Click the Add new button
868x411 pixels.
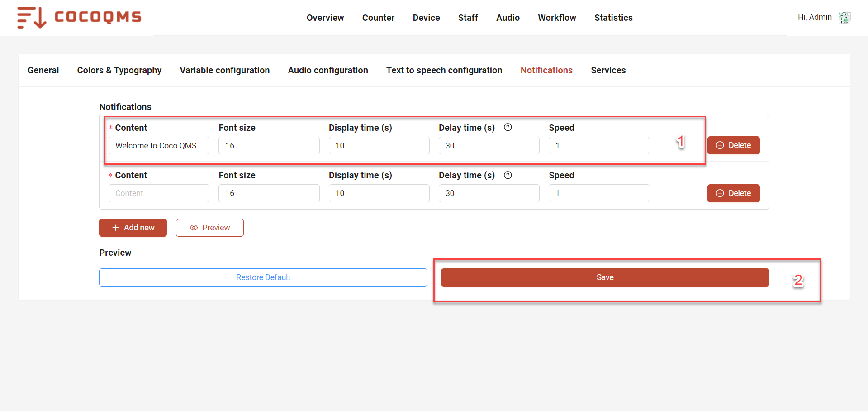[x=133, y=228]
